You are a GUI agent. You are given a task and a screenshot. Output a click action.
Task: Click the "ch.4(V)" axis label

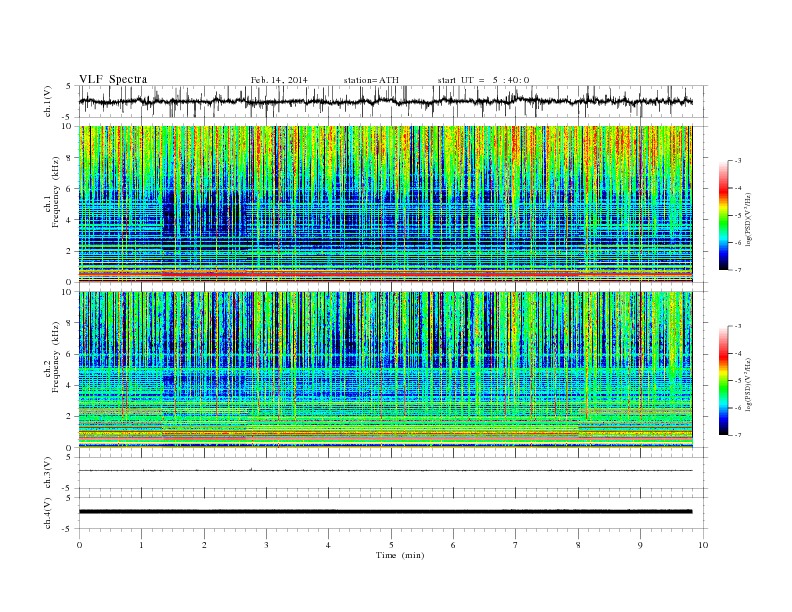coord(48,513)
